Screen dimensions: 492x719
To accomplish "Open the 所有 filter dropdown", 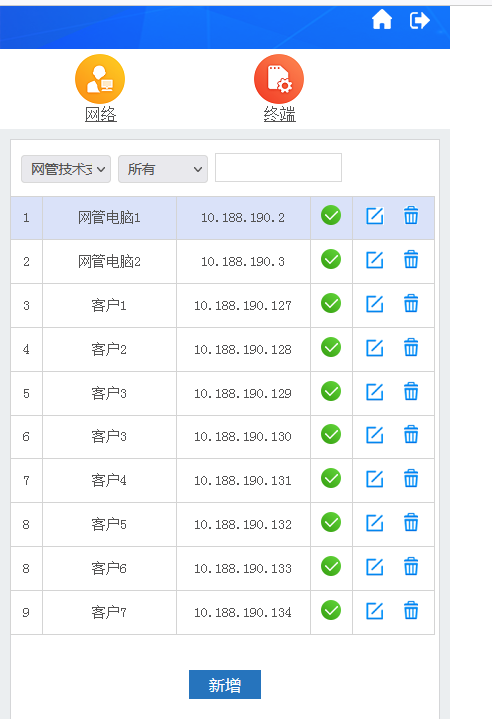I will (x=163, y=169).
